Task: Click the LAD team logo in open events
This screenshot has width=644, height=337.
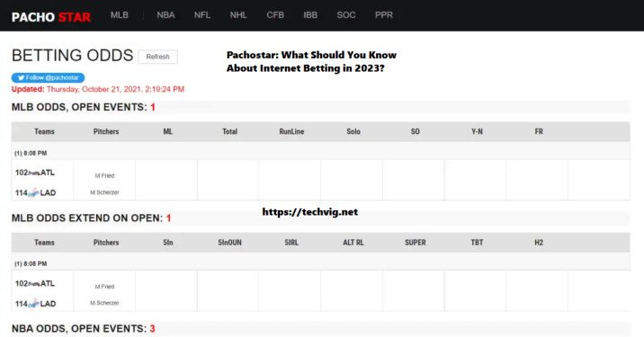Action: click(33, 192)
